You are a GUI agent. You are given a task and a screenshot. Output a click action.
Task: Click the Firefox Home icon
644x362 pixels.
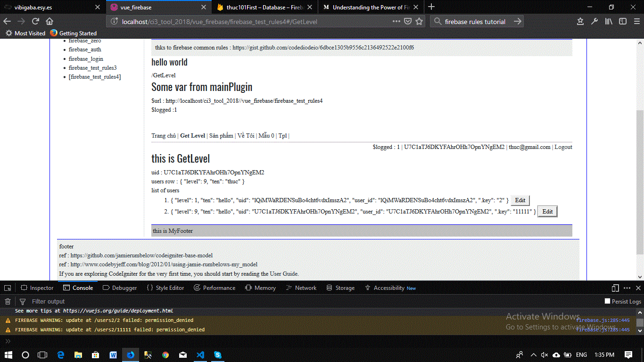click(x=50, y=21)
